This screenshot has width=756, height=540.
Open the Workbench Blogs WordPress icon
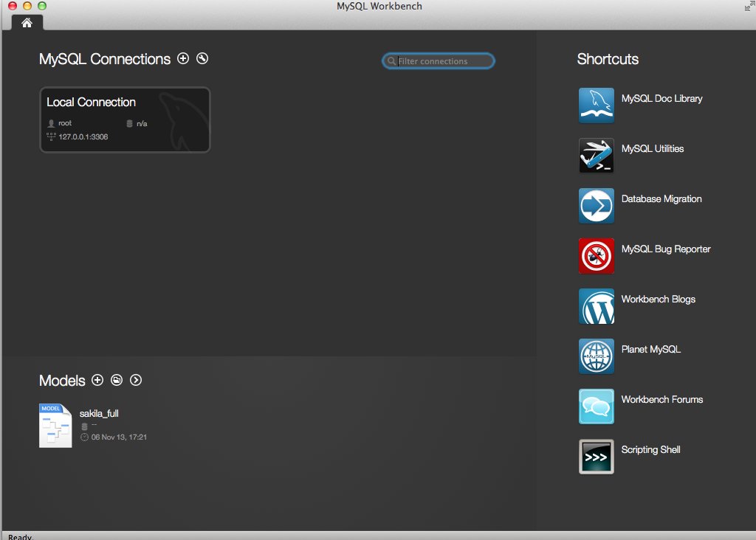pos(596,306)
